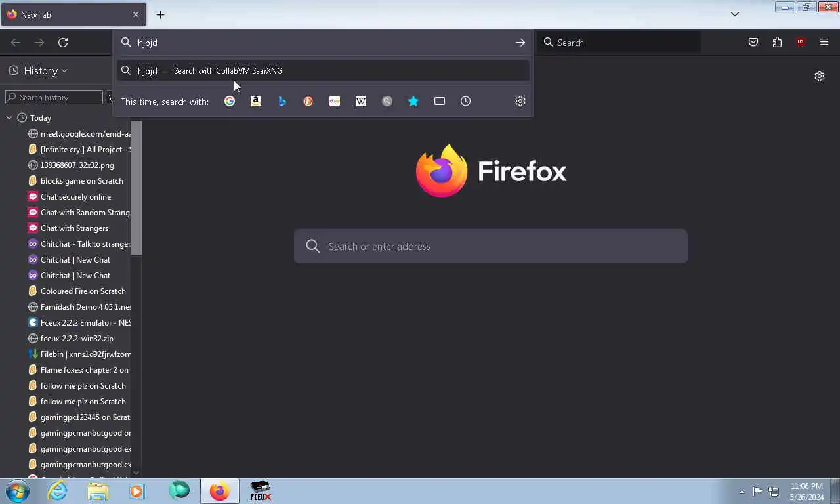Collapse the Today history group

(x=9, y=118)
